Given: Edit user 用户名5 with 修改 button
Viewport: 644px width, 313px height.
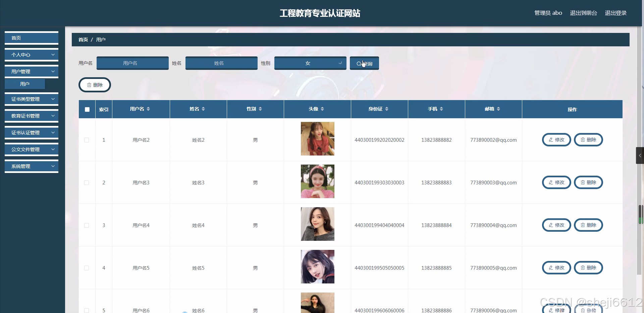Looking at the screenshot, I should [556, 268].
